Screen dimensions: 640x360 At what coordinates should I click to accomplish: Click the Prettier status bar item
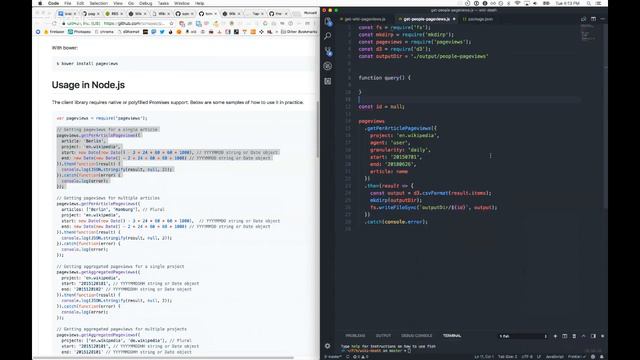coord(576,357)
